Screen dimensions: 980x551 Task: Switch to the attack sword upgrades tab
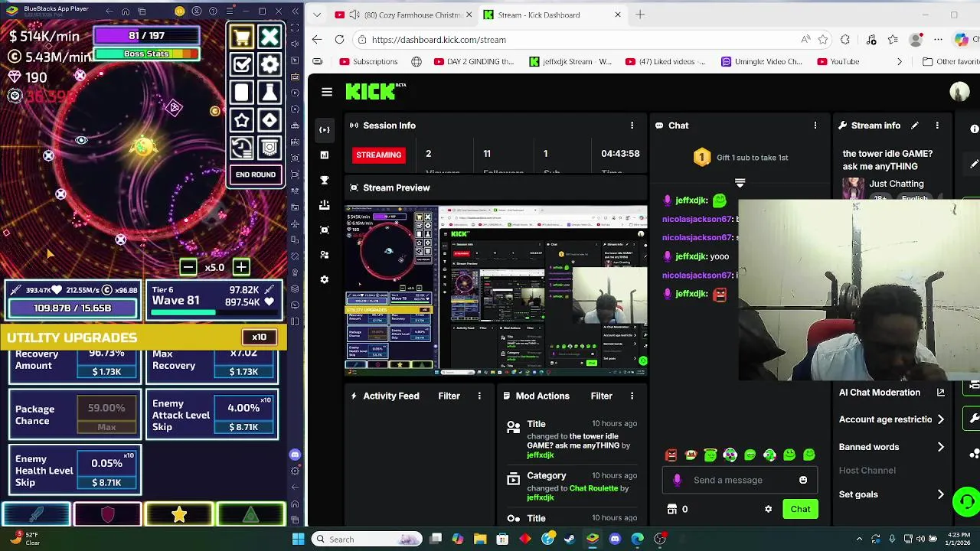point(36,515)
